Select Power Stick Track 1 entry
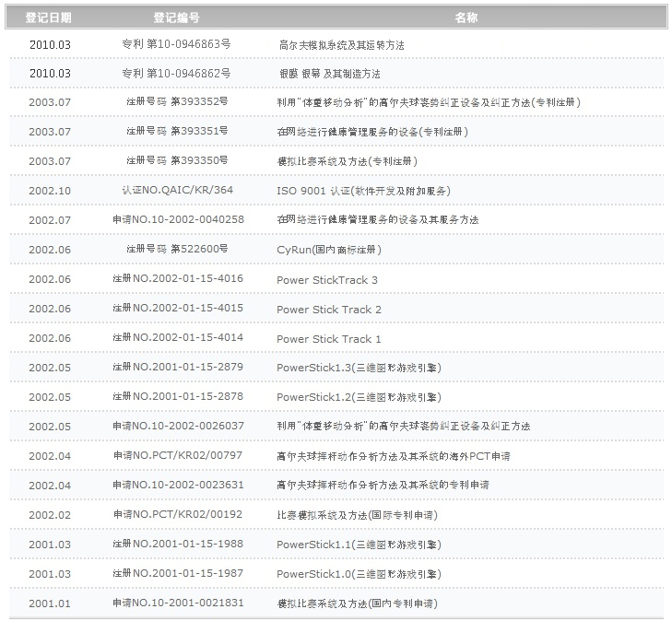 point(329,339)
